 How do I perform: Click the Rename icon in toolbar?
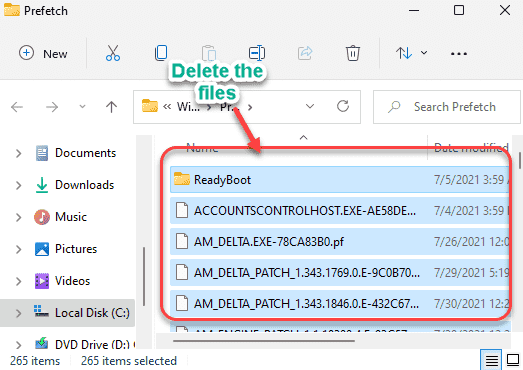[257, 53]
